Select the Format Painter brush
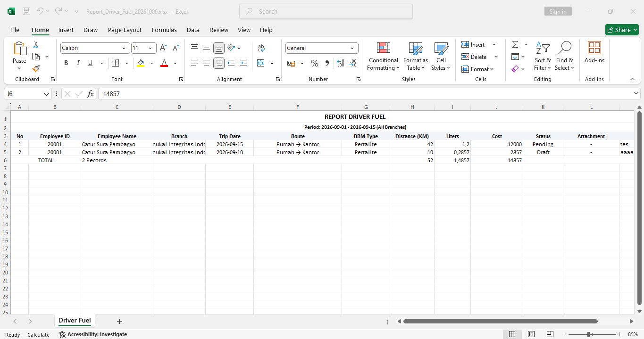 coord(36,69)
